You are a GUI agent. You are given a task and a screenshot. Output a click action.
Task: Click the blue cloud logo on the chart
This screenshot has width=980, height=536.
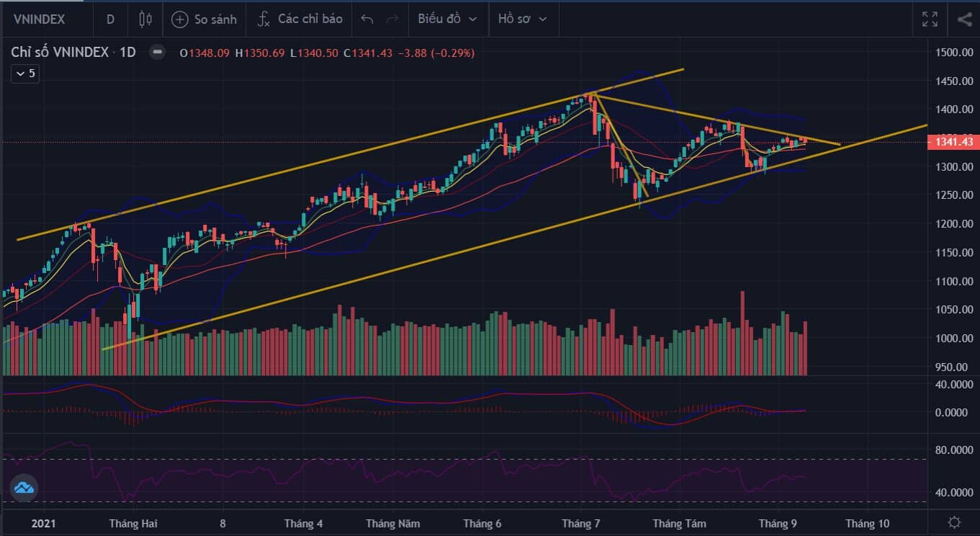[24, 488]
